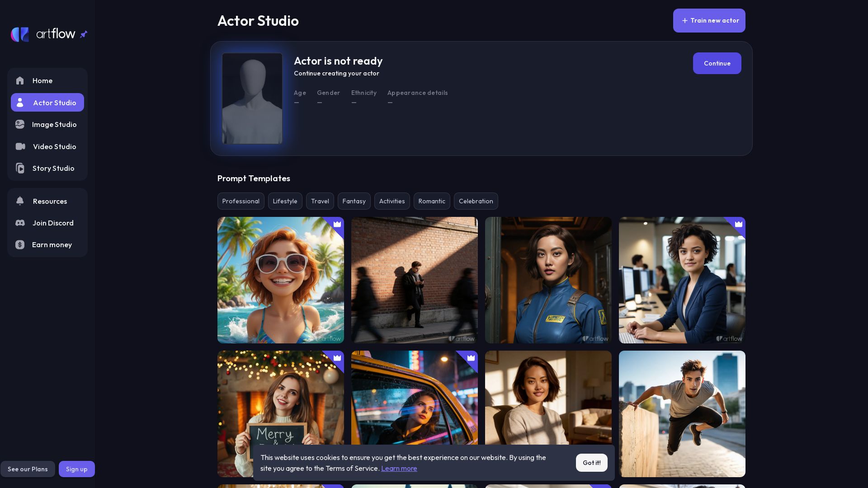Click the pin icon beside artflow logo

84,34
